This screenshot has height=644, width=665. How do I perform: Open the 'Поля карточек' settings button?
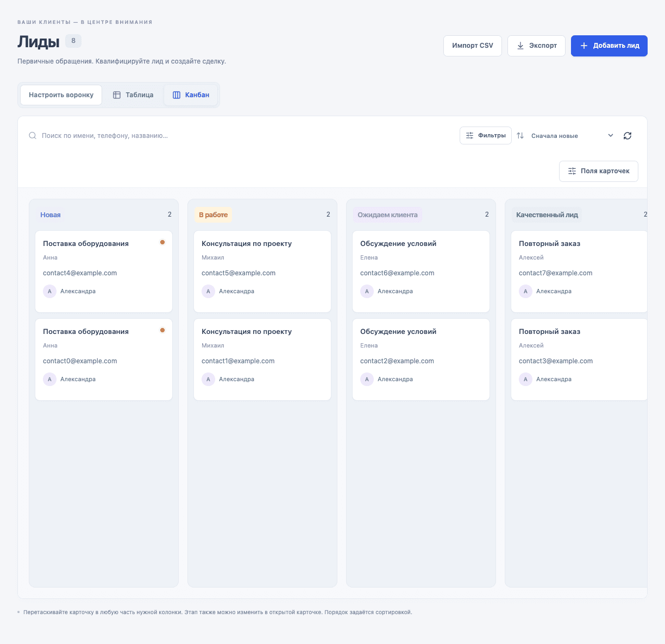coord(599,171)
